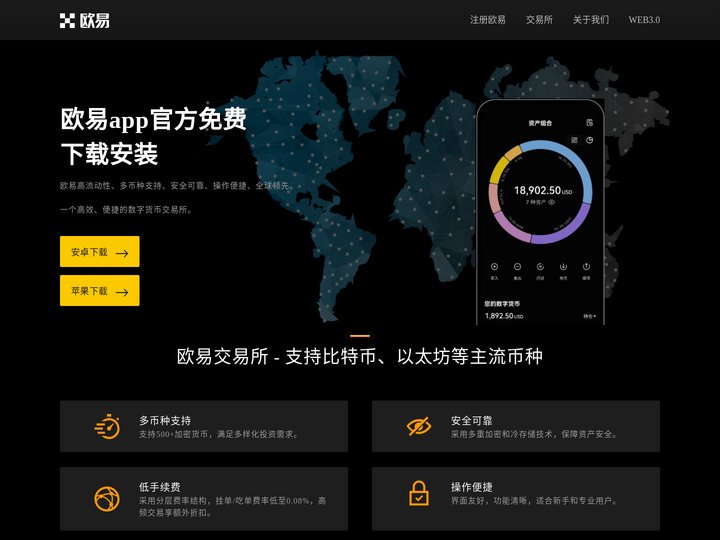Select the 操作便捷 card title
720x540 pixels.
click(x=472, y=487)
